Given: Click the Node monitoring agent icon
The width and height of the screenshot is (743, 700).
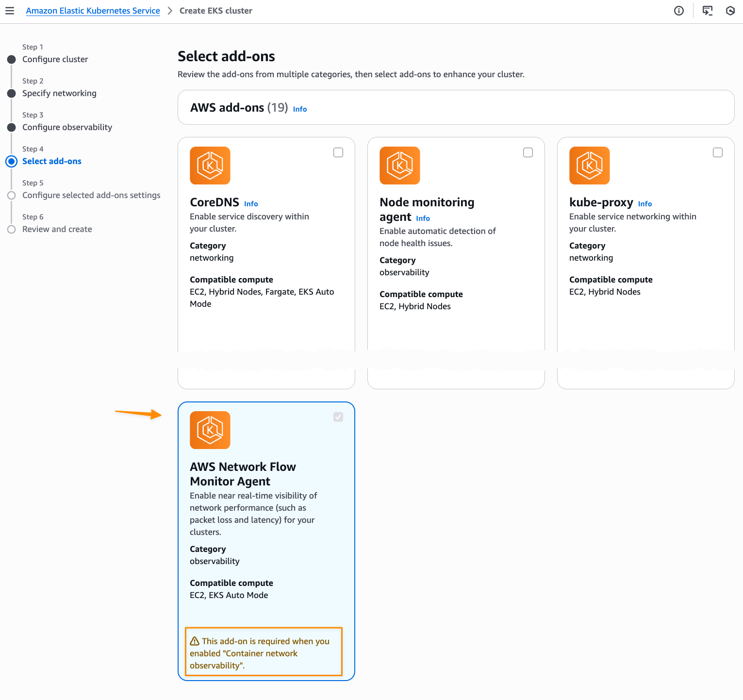Looking at the screenshot, I should pos(399,166).
